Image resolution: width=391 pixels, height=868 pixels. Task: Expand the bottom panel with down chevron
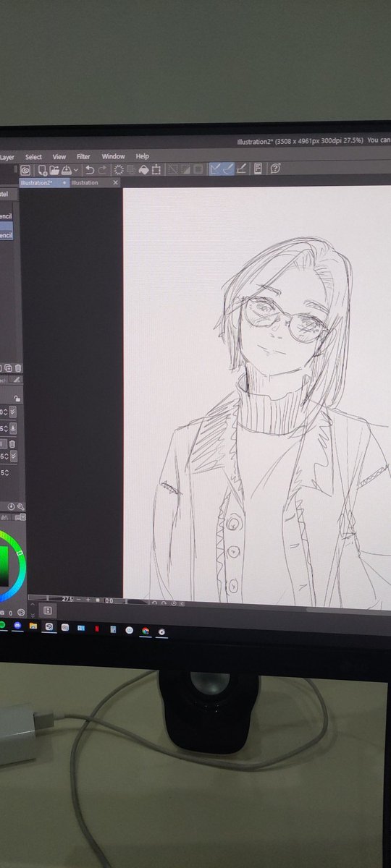tap(32, 615)
